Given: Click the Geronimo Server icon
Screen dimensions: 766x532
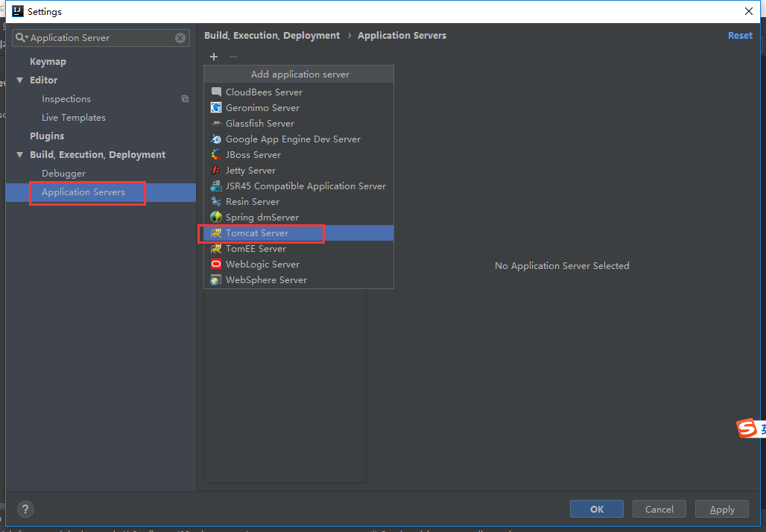Looking at the screenshot, I should coord(216,107).
